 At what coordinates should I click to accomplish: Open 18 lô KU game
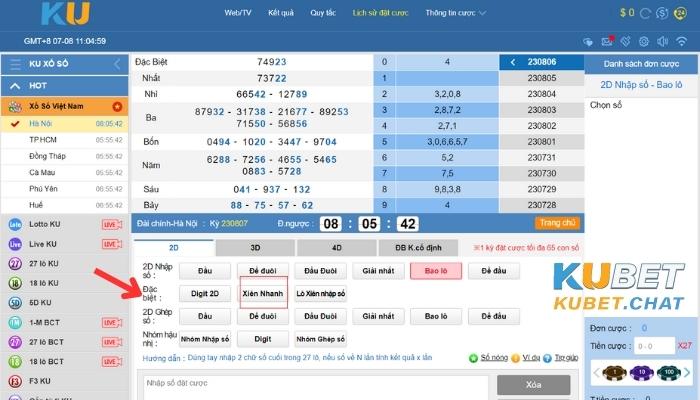click(44, 283)
